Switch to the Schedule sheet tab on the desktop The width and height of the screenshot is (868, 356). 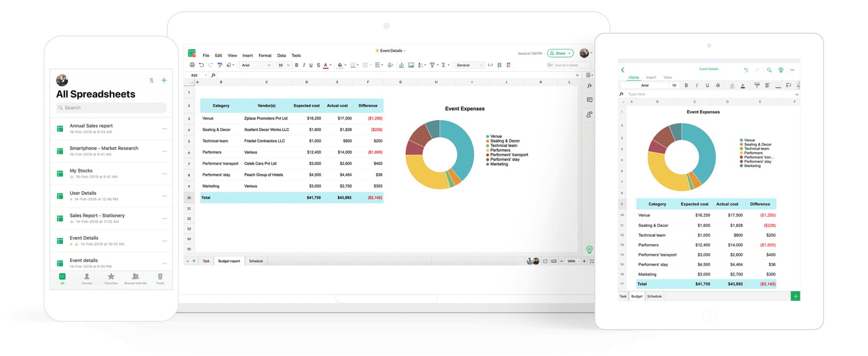pos(256,261)
